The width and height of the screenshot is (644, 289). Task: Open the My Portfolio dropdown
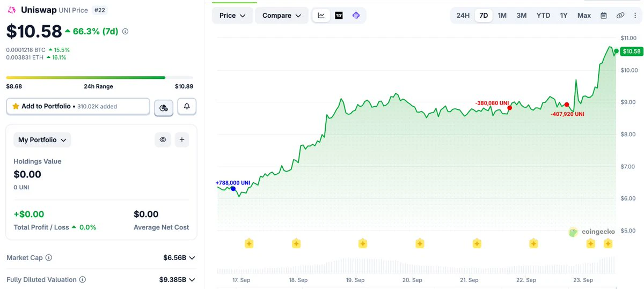[x=42, y=140]
